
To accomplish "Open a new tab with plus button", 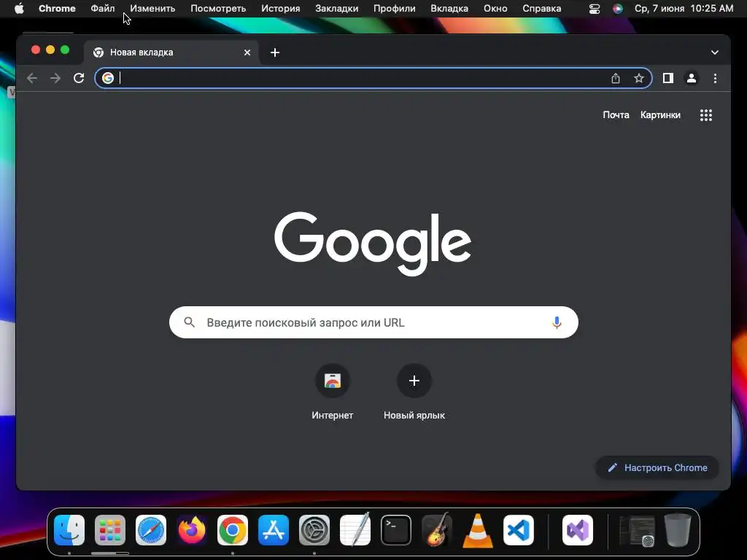I will pyautogui.click(x=275, y=52).
